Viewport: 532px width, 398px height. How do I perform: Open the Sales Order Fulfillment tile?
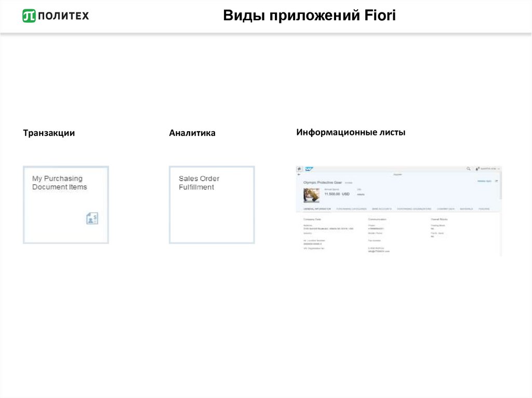point(211,204)
